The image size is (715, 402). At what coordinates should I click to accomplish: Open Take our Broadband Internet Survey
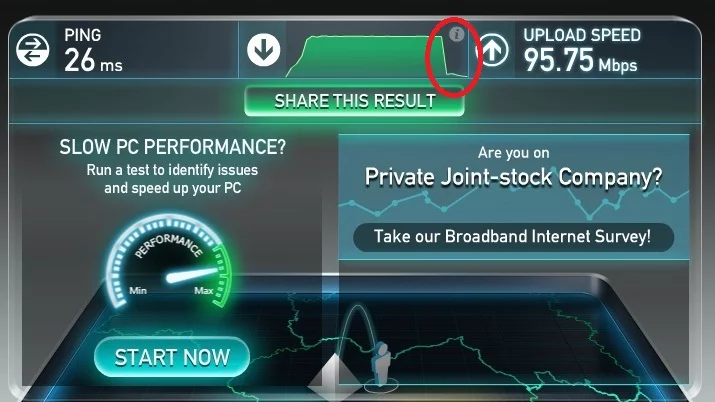click(x=513, y=237)
